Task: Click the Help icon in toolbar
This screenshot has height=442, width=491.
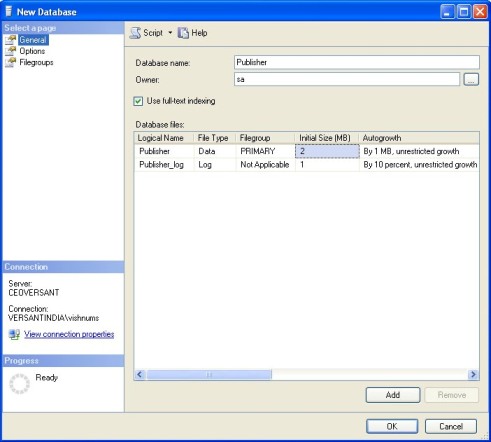Action: (183, 33)
